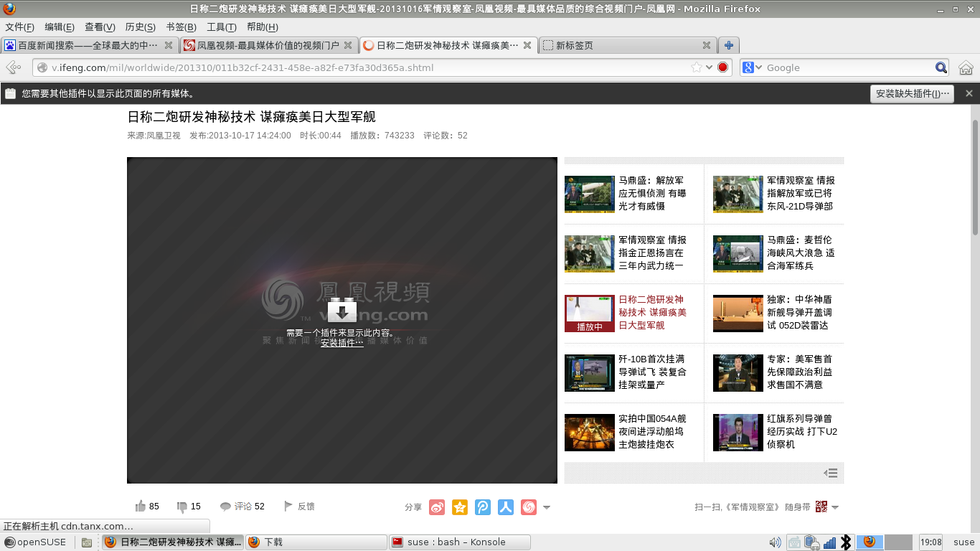Image resolution: width=980 pixels, height=551 pixels.
Task: Click the 安装插件 link in video
Action: point(342,343)
